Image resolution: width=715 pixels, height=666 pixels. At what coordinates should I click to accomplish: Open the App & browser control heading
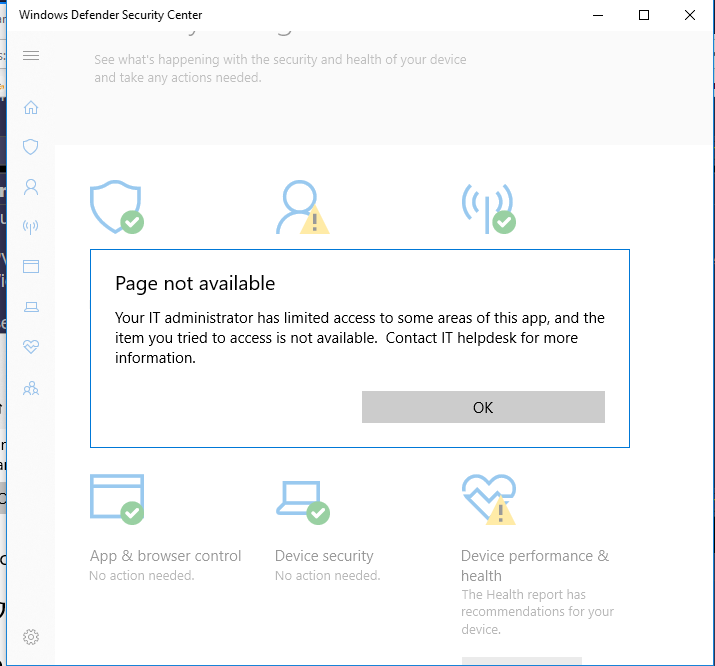[165, 556]
